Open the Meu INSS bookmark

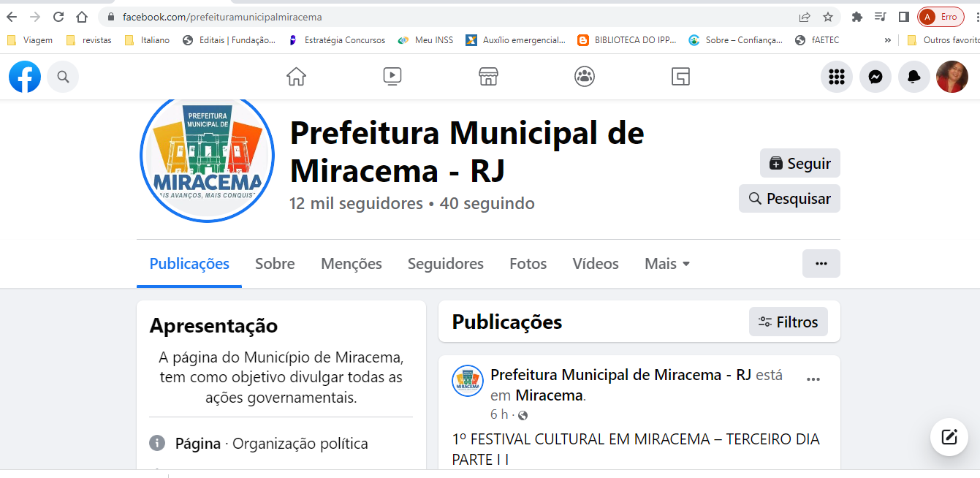coord(426,40)
